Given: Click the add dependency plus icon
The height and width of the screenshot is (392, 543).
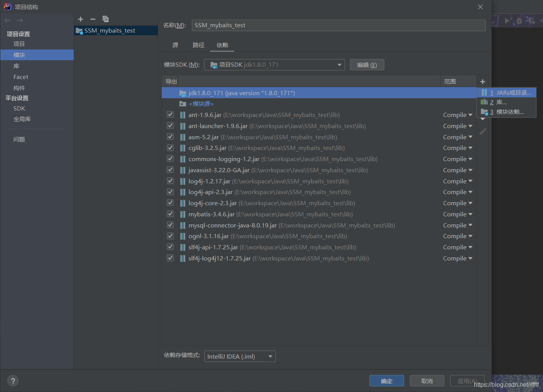Looking at the screenshot, I should tap(483, 82).
